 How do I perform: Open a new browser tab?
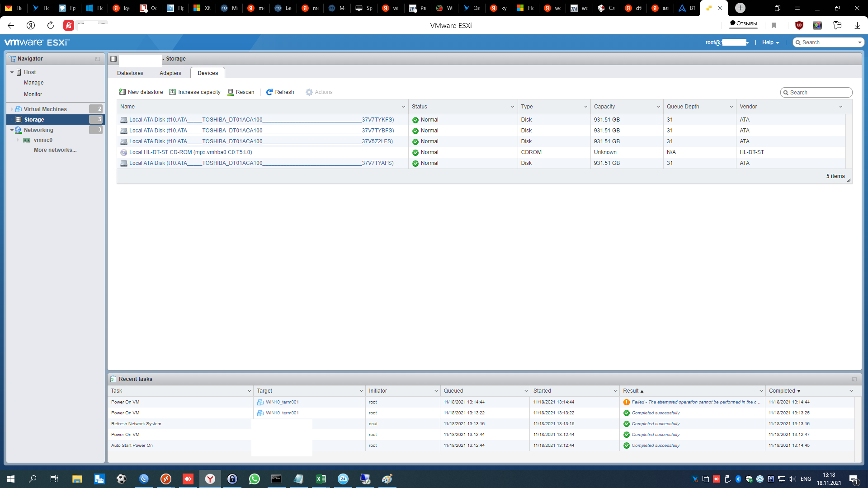point(740,8)
